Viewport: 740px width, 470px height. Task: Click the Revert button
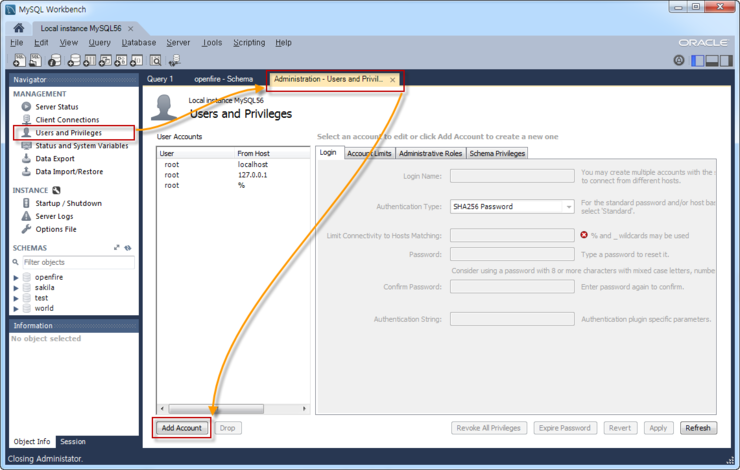click(620, 428)
